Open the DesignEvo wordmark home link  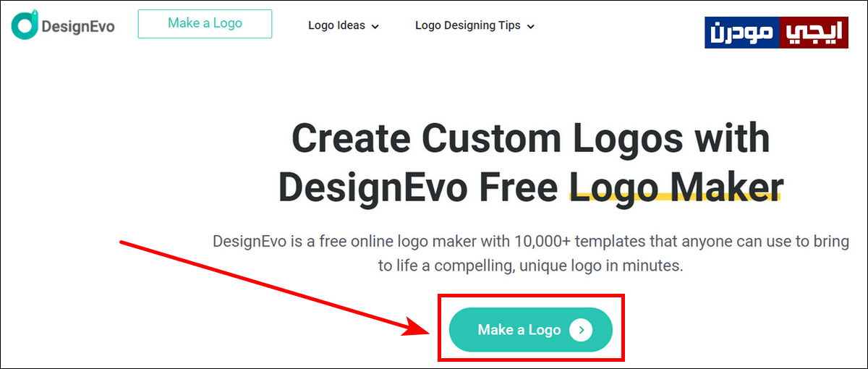78,26
